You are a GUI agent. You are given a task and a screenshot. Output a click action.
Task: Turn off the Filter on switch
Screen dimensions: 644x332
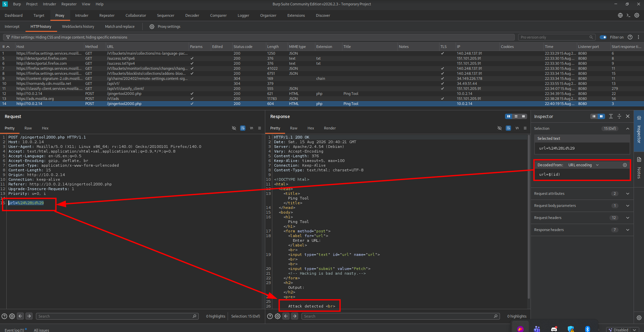pos(603,37)
